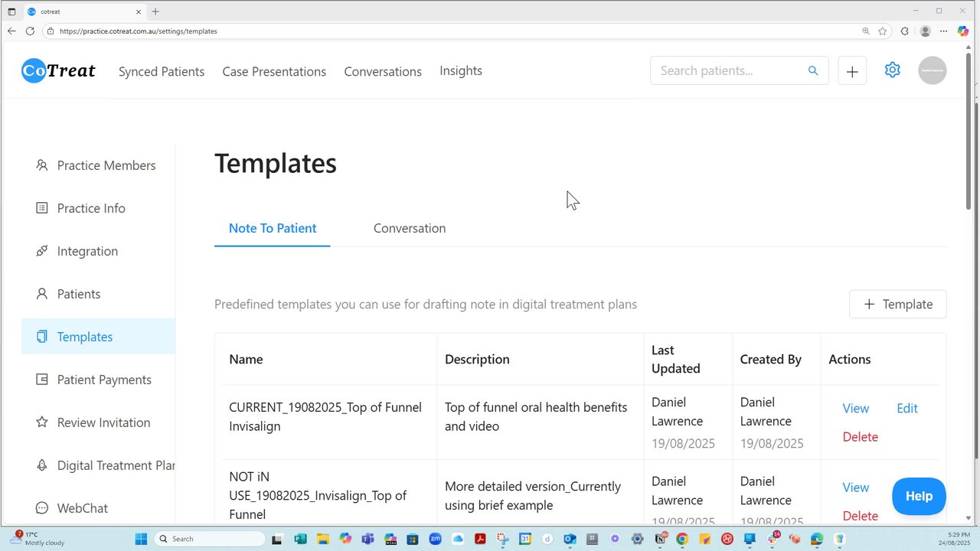Click the search magnifier icon in patient search
This screenshot has height=551, width=980.
point(813,70)
